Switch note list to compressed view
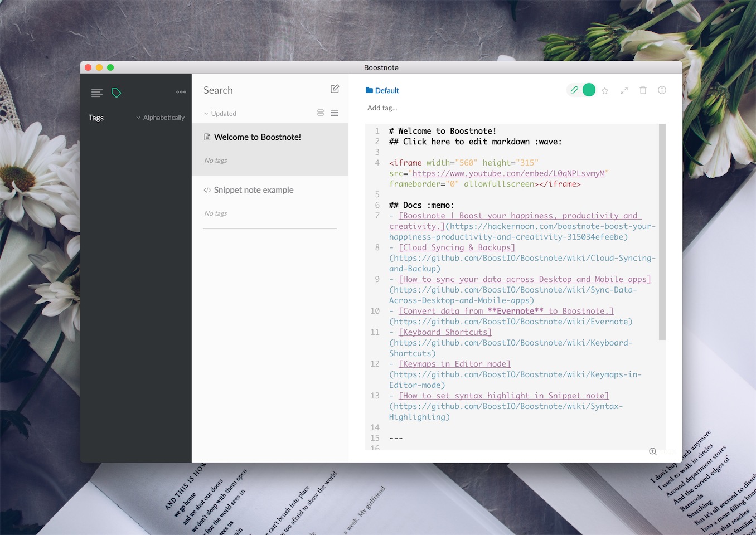The image size is (756, 535). pos(335,113)
